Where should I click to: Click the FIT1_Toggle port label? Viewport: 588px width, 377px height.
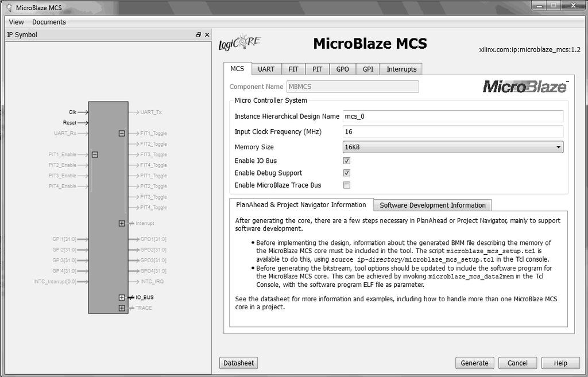coord(154,133)
